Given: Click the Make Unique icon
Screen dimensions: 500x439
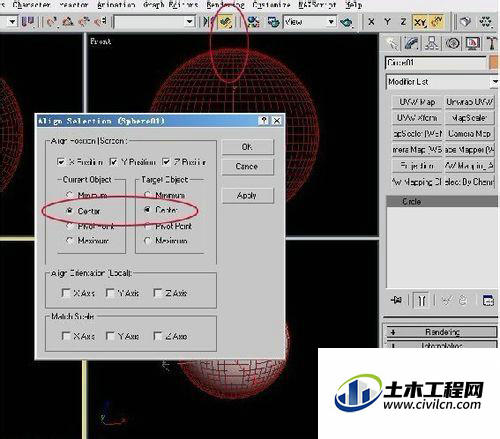Looking at the screenshot, I should [x=446, y=300].
